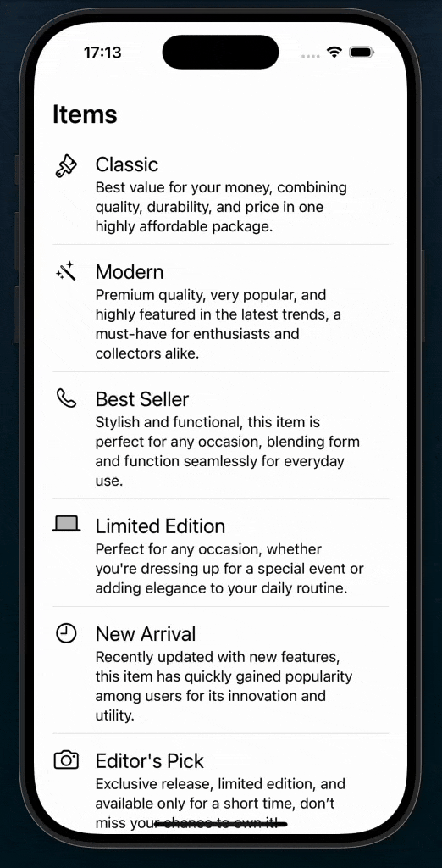Open the New Arrival title
This screenshot has height=868, width=442.
146,634
